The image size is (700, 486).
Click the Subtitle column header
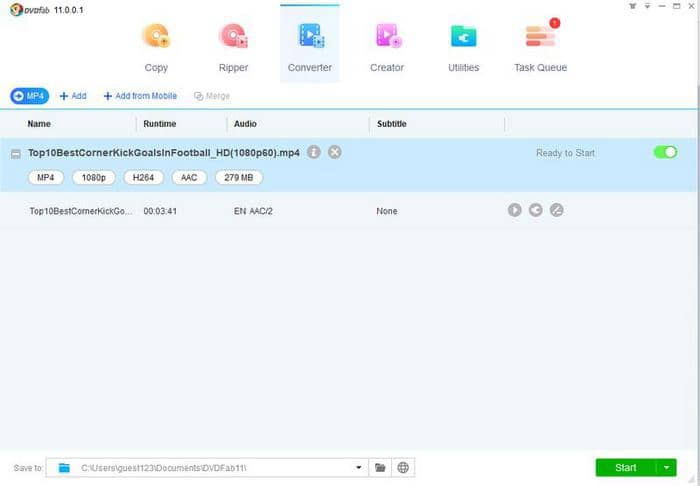392,124
